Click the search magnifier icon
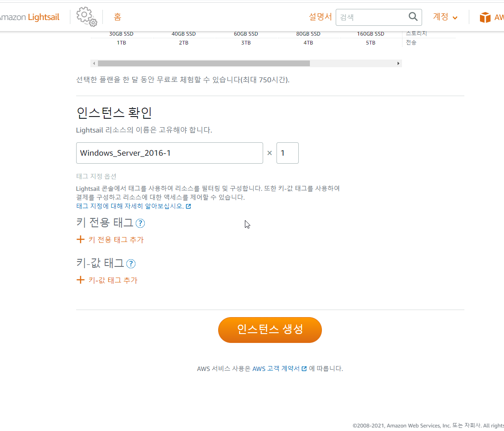This screenshot has width=504, height=431. [413, 16]
